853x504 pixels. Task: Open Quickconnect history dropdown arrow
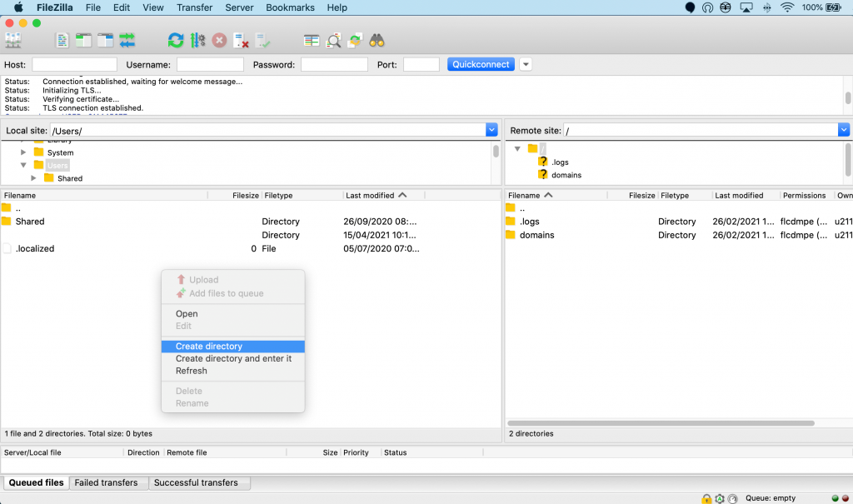click(x=526, y=64)
